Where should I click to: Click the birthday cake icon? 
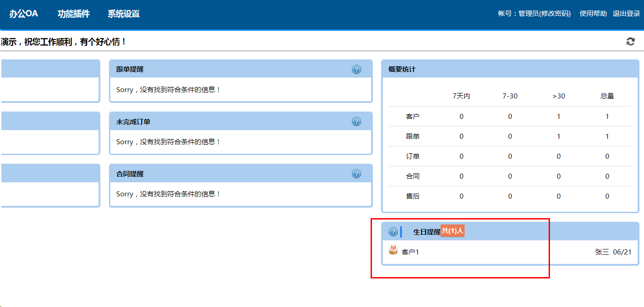point(393,250)
